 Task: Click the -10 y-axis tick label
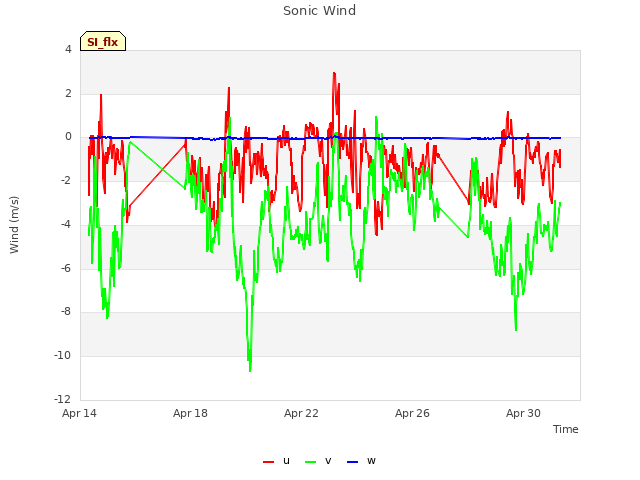pyautogui.click(x=63, y=356)
